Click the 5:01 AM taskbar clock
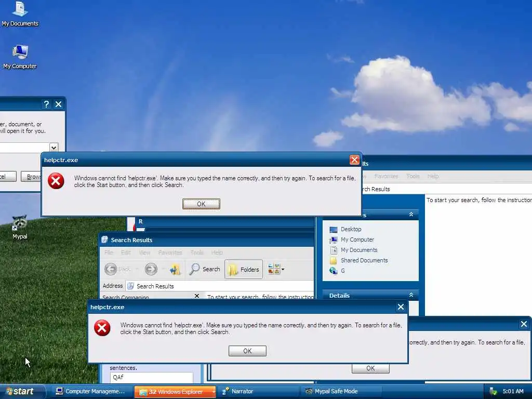Image resolution: width=532 pixels, height=399 pixels. pos(513,392)
